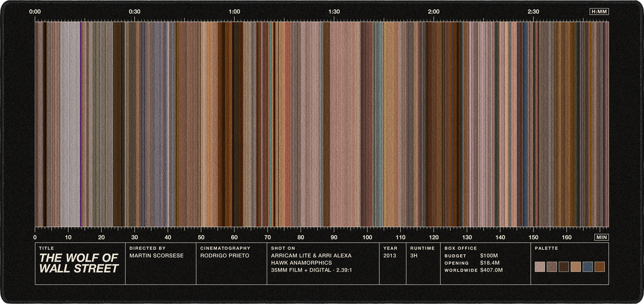Click the 1:30 time label
Screen dimensions: 644x304
coord(334,11)
